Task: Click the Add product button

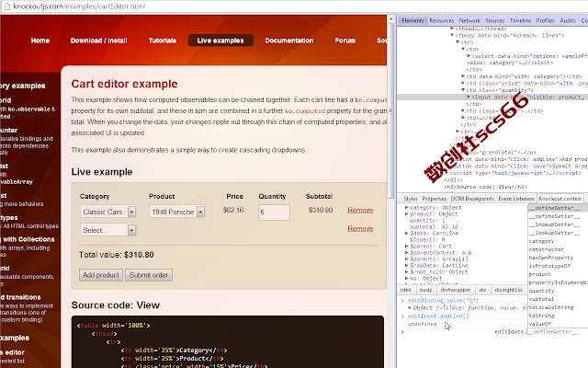Action: pos(101,275)
